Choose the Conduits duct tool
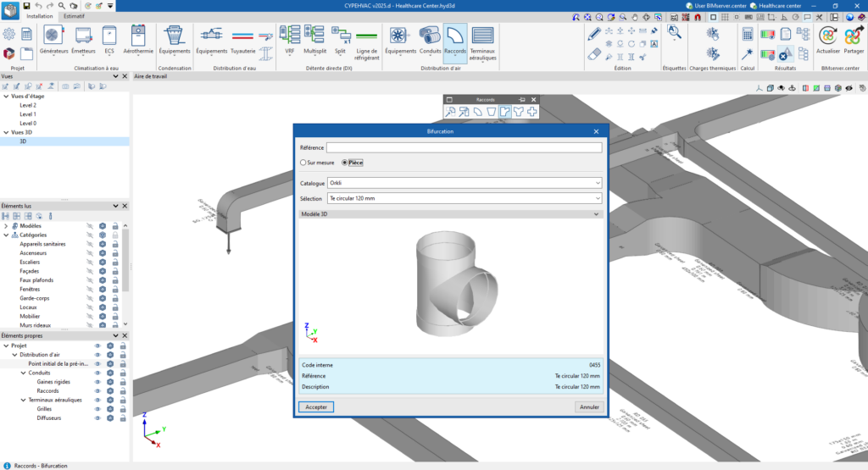Viewport: 868px width, 470px height. pos(430,39)
